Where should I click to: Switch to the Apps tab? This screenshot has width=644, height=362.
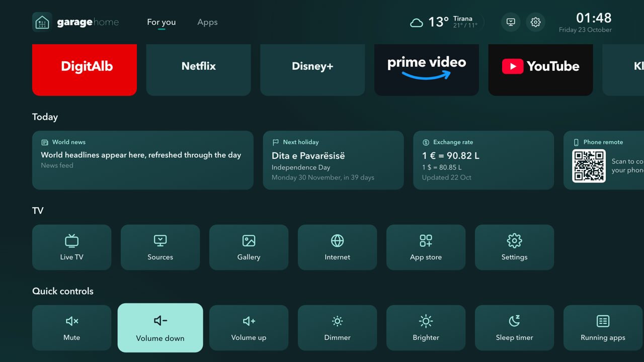point(207,22)
